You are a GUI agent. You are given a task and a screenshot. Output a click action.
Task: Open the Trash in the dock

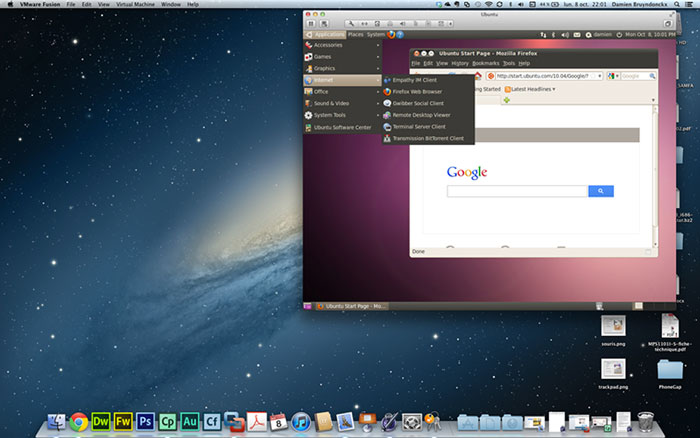click(x=645, y=421)
